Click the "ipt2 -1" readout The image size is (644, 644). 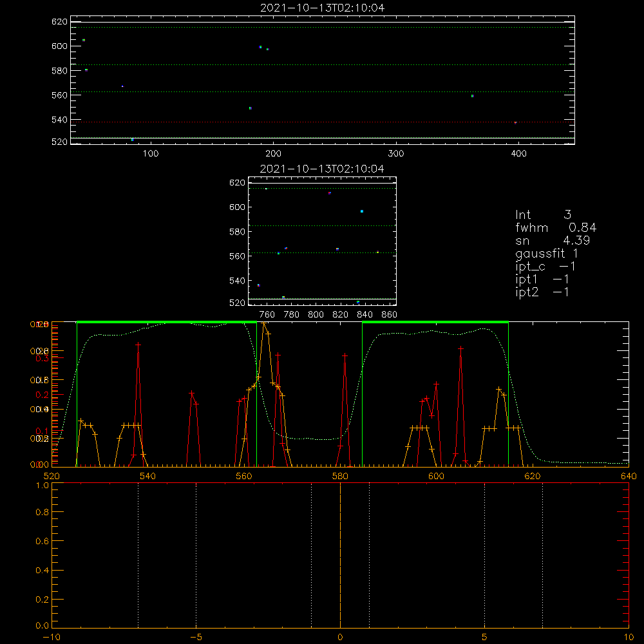pyautogui.click(x=542, y=292)
